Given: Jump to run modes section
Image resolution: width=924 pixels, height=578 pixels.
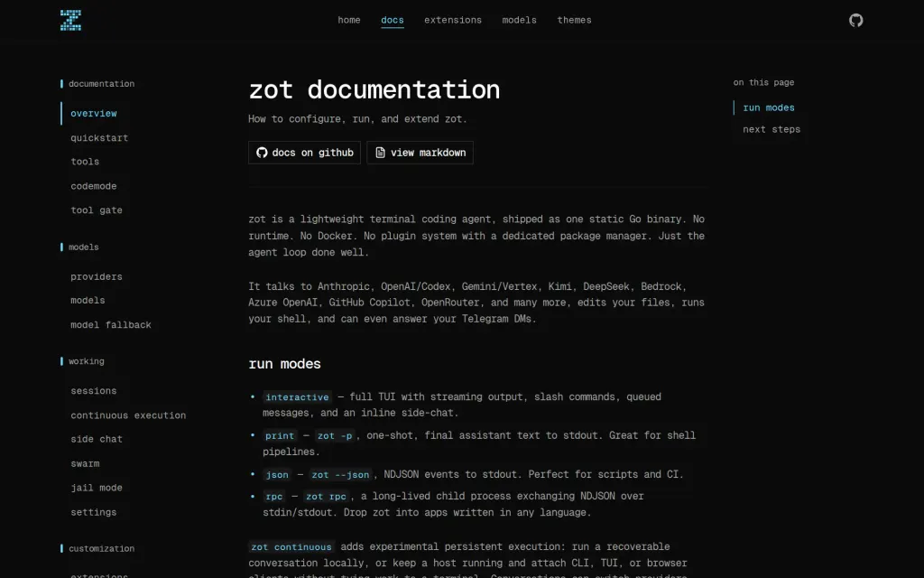Looking at the screenshot, I should (x=769, y=108).
